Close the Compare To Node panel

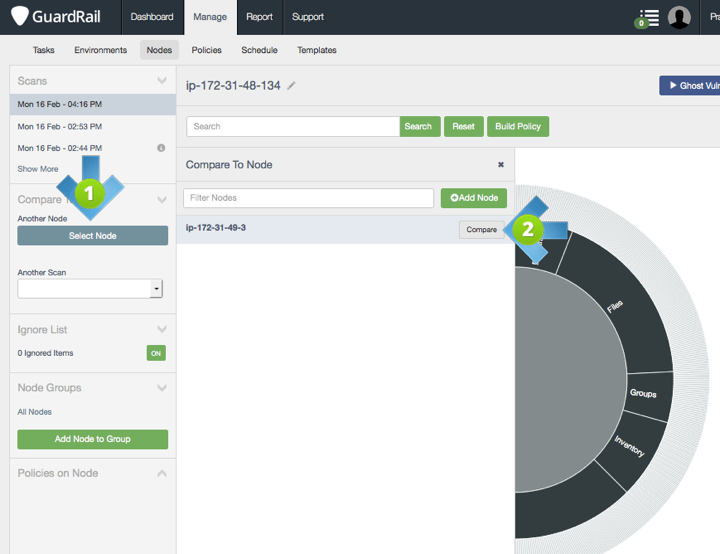pos(501,164)
